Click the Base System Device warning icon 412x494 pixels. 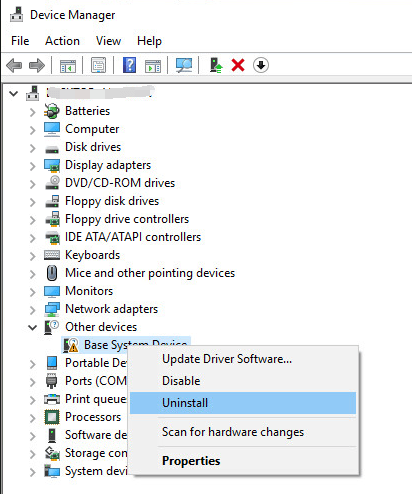(71, 345)
